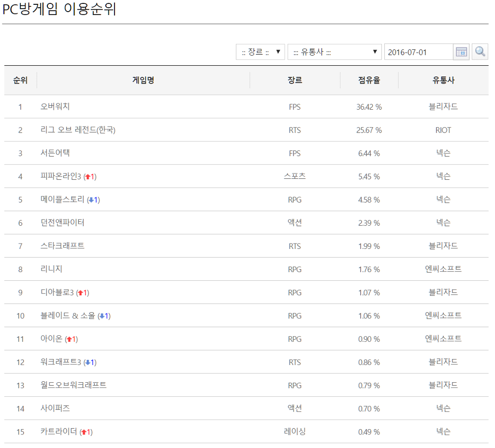Open the 유통사 distributor dropdown
The image size is (495, 448).
tap(335, 52)
